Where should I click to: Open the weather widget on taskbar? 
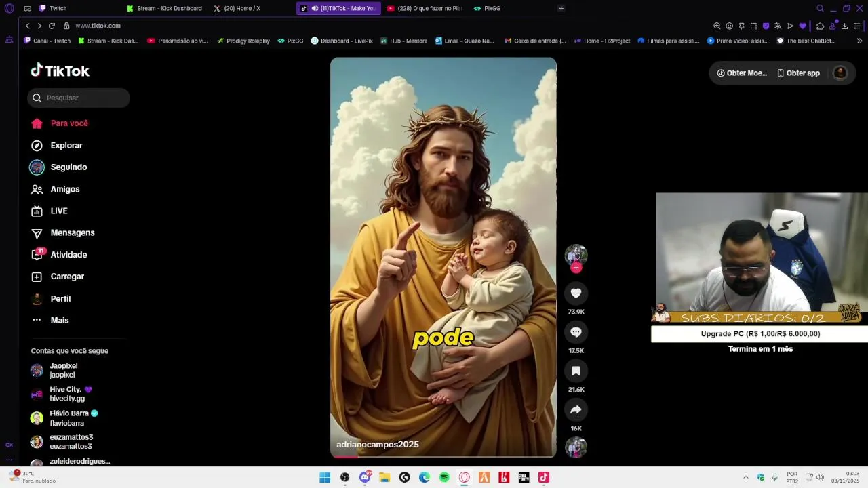(33, 477)
